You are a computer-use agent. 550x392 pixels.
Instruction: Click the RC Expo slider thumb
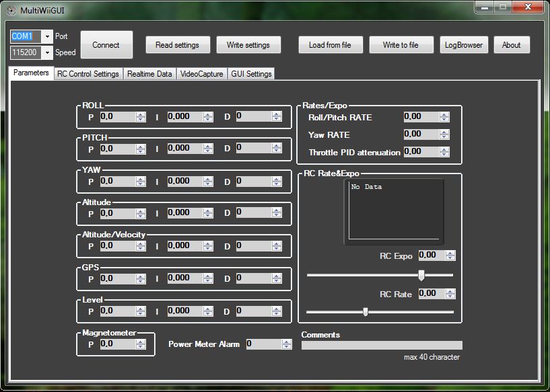(421, 275)
